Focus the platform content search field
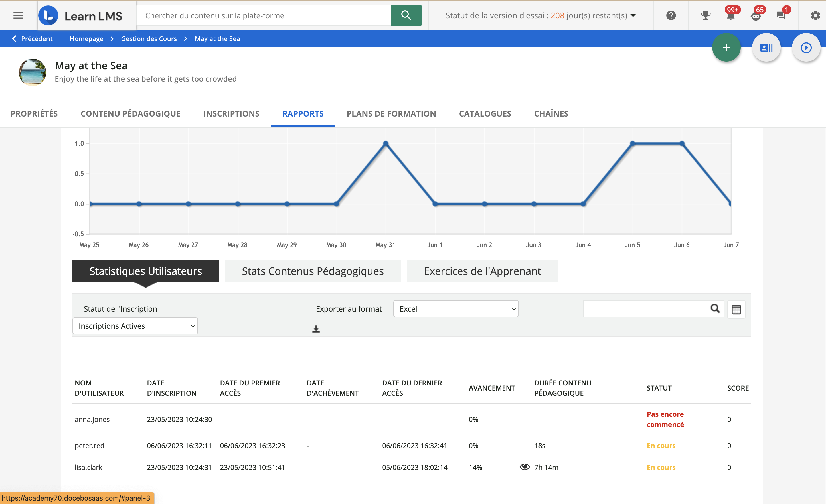The image size is (826, 504). (264, 15)
